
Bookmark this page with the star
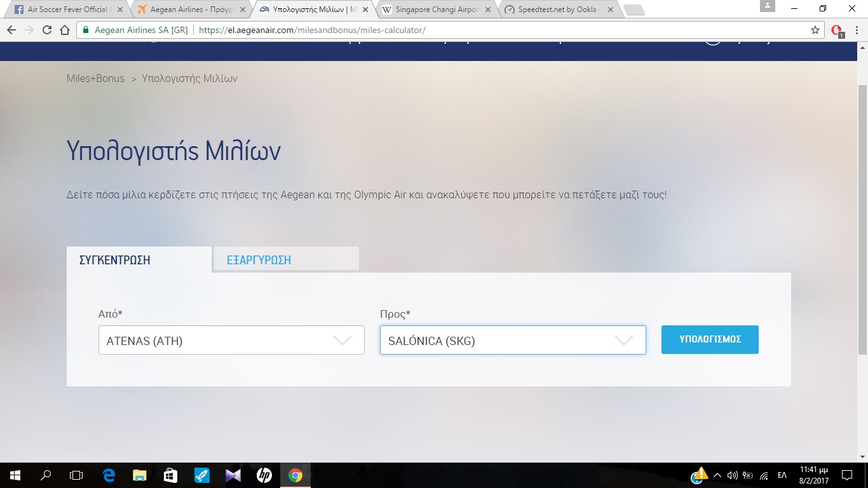[815, 30]
